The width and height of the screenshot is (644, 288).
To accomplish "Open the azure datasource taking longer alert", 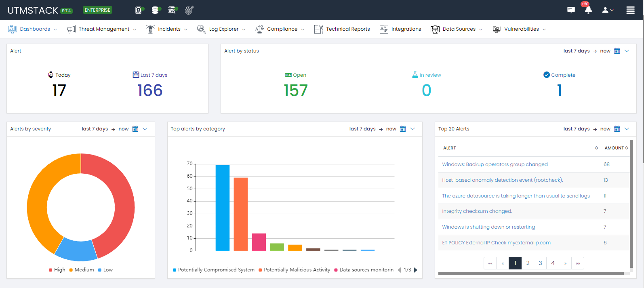I will click(x=516, y=196).
